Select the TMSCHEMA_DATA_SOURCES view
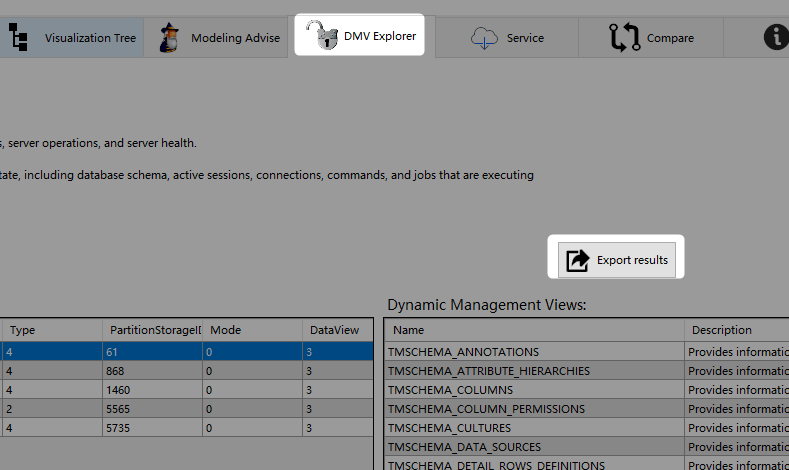Viewport: 789px width, 470px height. tap(463, 447)
